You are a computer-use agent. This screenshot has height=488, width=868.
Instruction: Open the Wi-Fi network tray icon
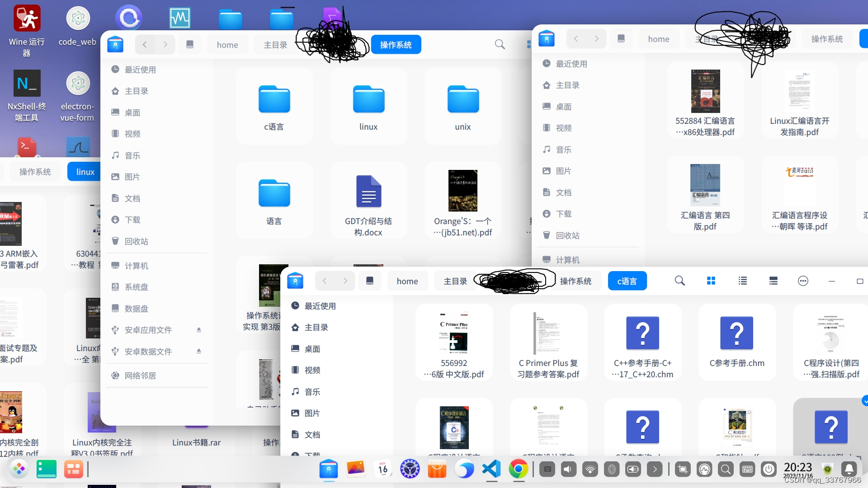coord(590,469)
